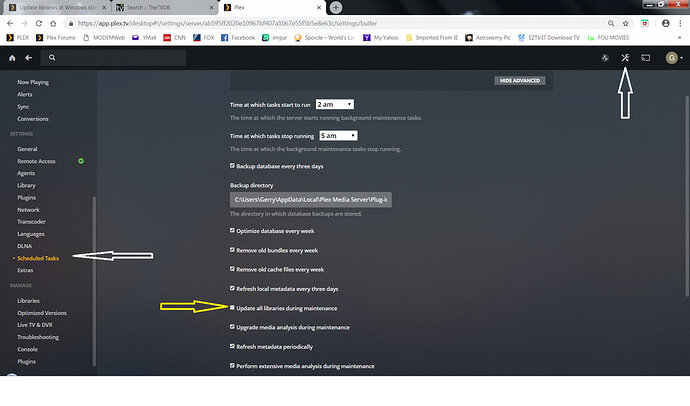
Task: Focus the Plex search field
Action: click(114, 58)
